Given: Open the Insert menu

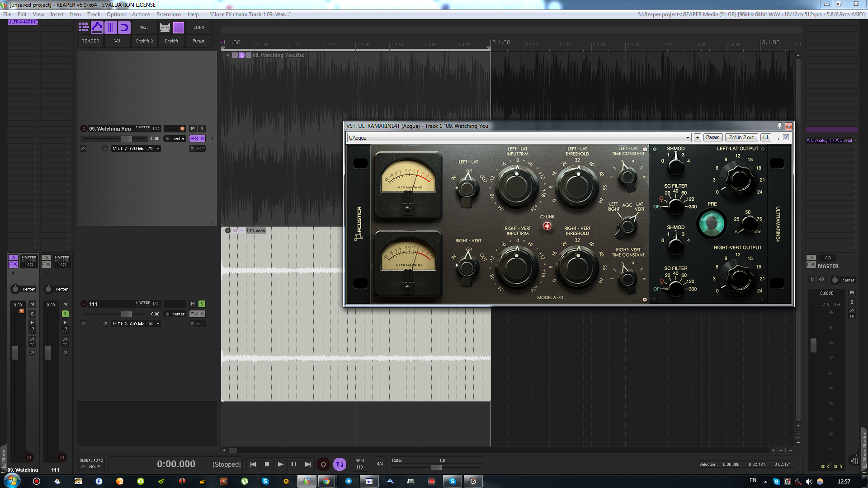Looking at the screenshot, I should [x=57, y=14].
